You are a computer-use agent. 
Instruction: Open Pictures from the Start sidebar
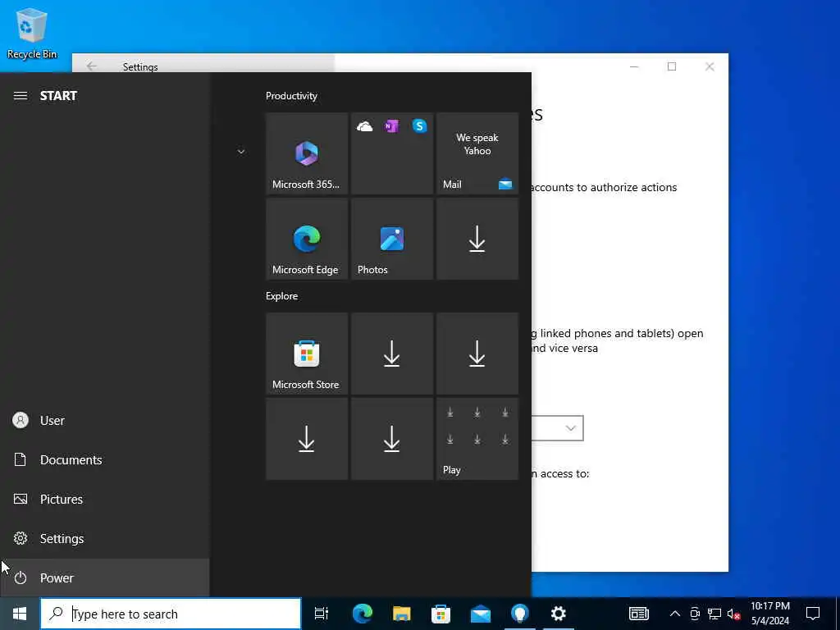(x=104, y=500)
